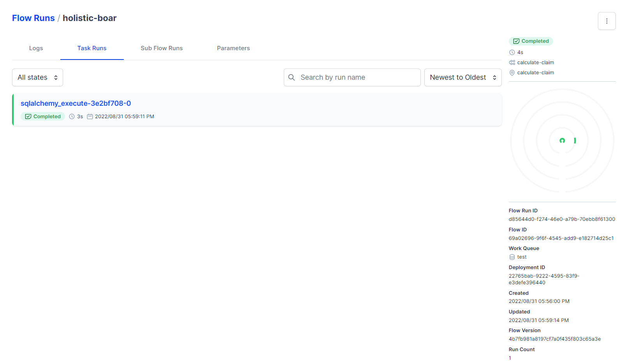Toggle the Completed badge on the sqlalchemy task run
This screenshot has width=624, height=364.
pos(43,116)
